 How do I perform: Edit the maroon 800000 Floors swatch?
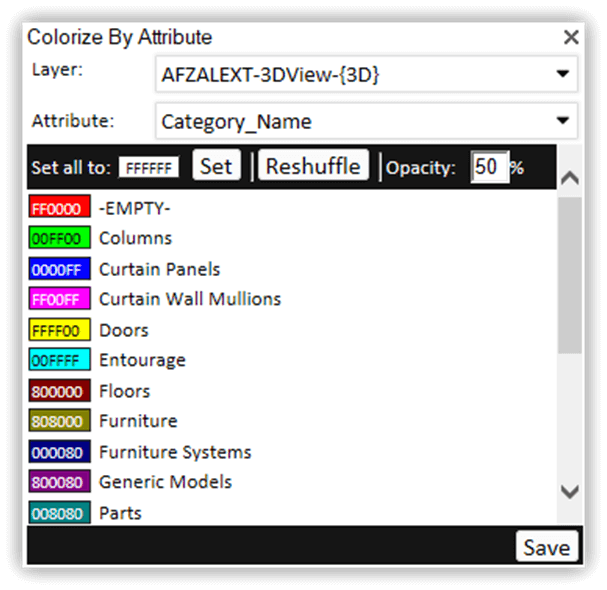tap(60, 391)
